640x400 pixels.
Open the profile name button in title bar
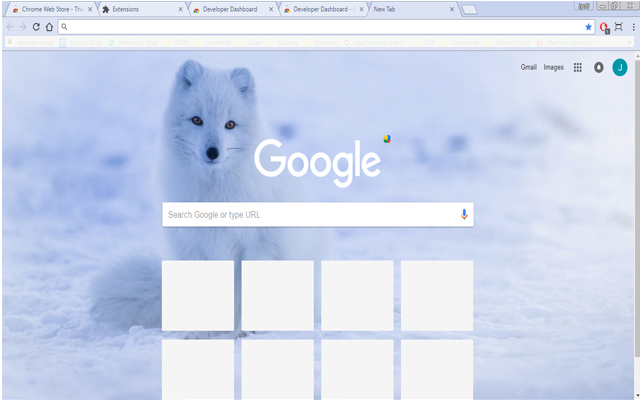(x=584, y=6)
